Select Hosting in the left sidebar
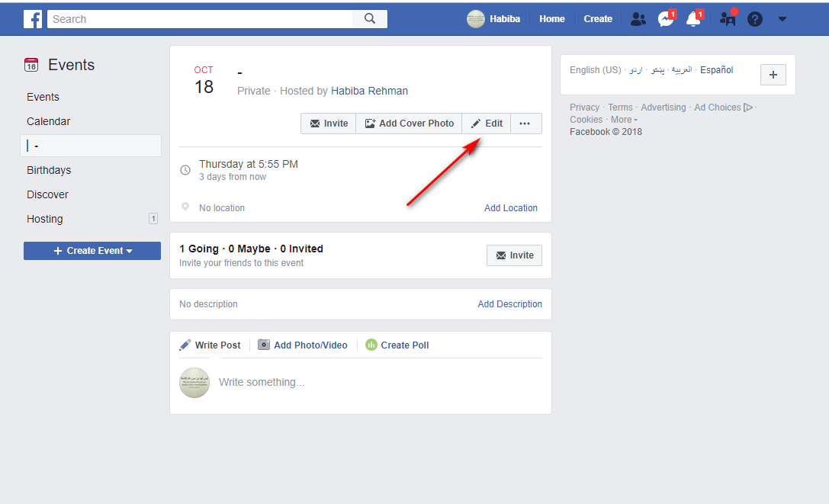The image size is (829, 504). click(45, 218)
